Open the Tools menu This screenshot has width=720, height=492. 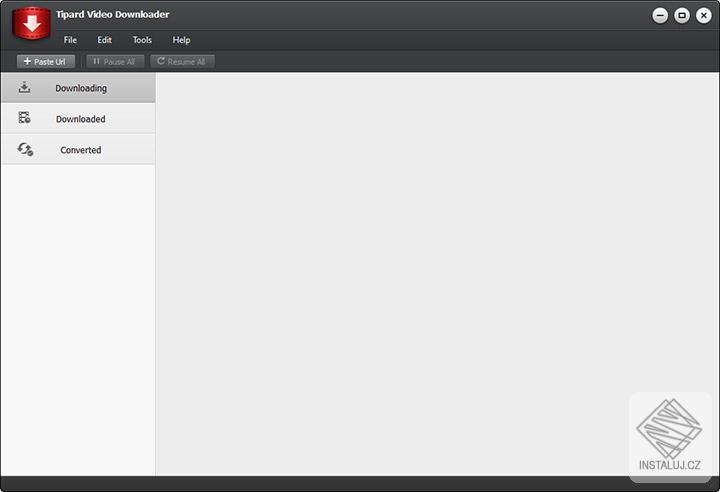(142, 40)
